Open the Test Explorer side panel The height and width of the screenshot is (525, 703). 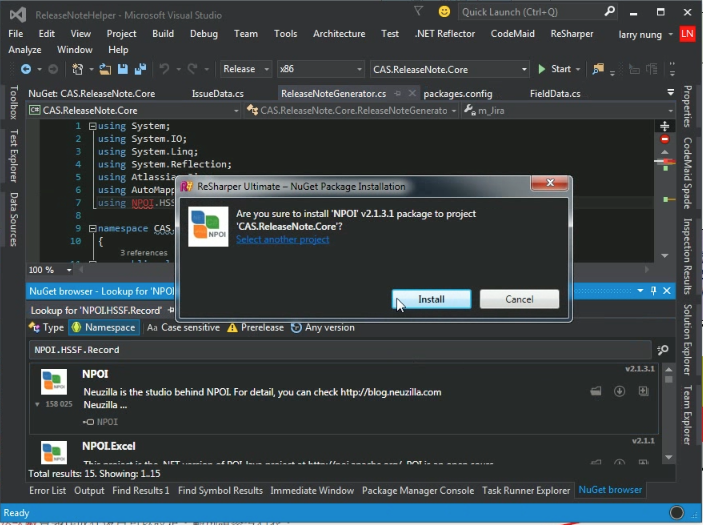pyautogui.click(x=14, y=156)
